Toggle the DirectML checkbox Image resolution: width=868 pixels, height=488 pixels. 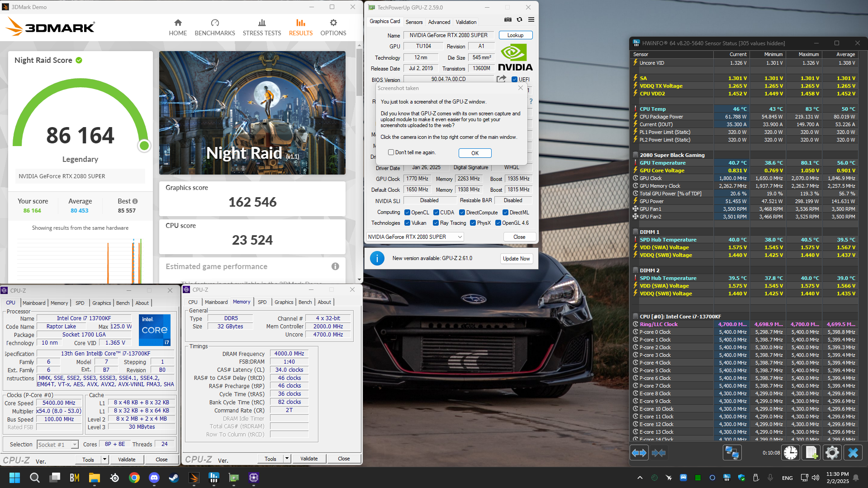[505, 213]
